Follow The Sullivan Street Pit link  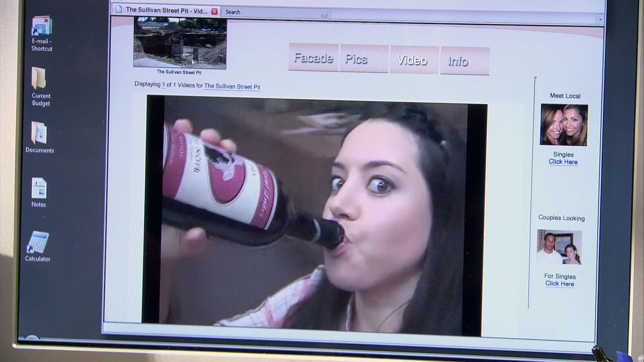[232, 86]
